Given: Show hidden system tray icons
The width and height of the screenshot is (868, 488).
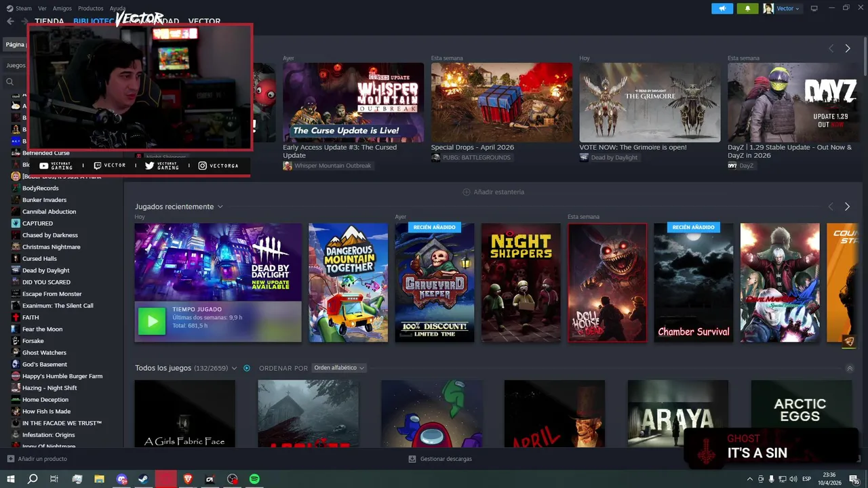Looking at the screenshot, I should point(749,479).
